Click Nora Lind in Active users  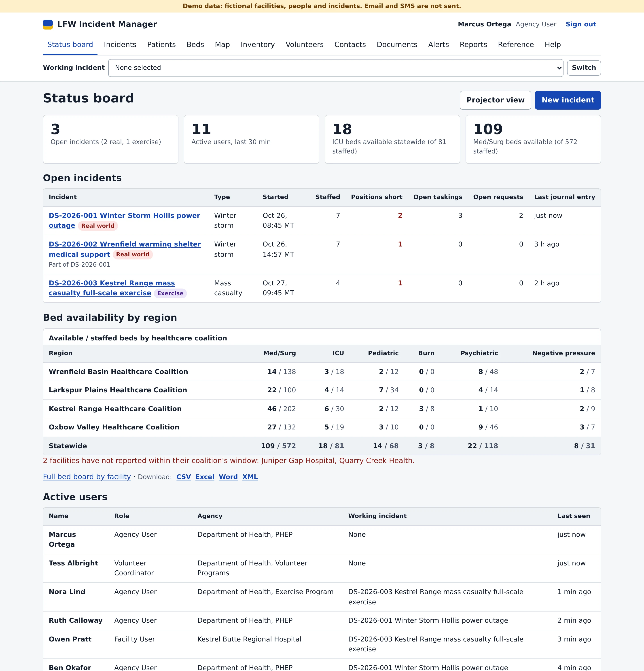point(67,592)
